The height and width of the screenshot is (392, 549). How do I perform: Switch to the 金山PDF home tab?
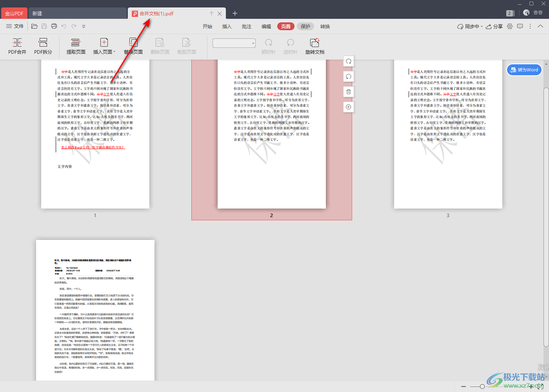click(14, 13)
